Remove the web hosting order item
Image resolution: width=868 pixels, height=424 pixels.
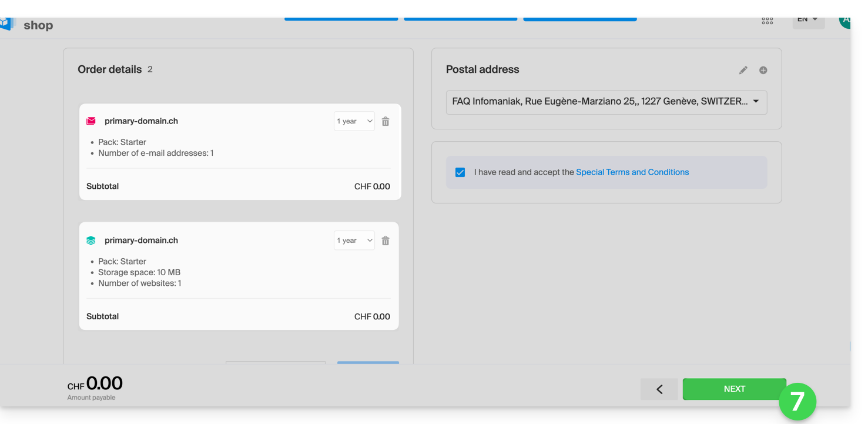[386, 241]
